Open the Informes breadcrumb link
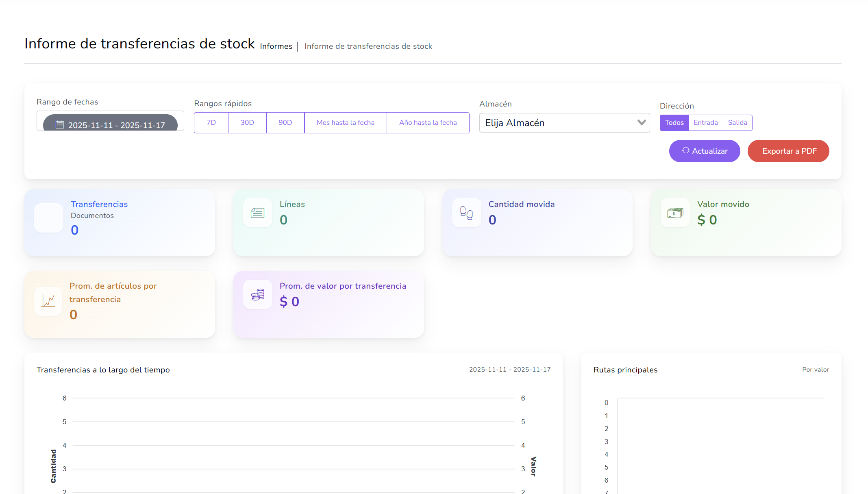Image resolution: width=868 pixels, height=494 pixels. pyautogui.click(x=276, y=46)
